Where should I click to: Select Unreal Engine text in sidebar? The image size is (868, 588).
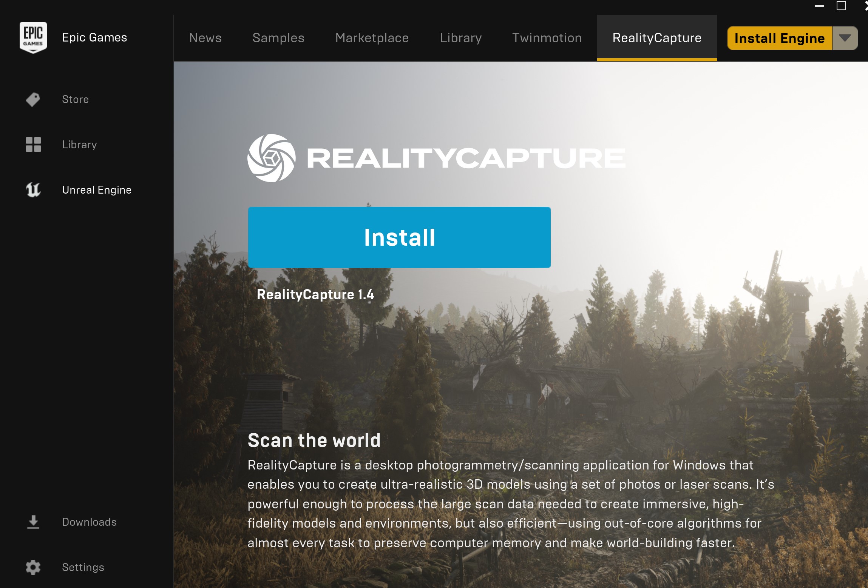tap(97, 190)
